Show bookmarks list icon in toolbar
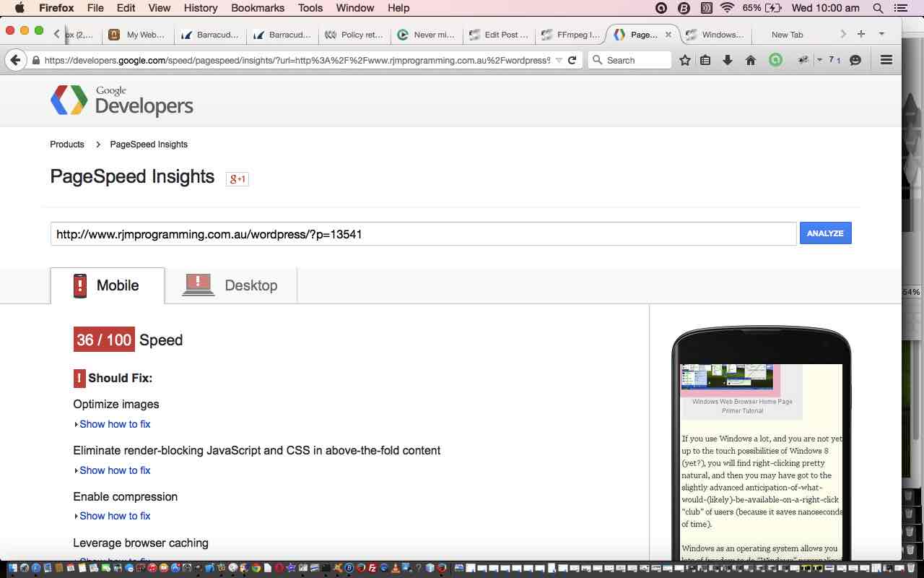Image resolution: width=924 pixels, height=578 pixels. pyautogui.click(x=706, y=61)
